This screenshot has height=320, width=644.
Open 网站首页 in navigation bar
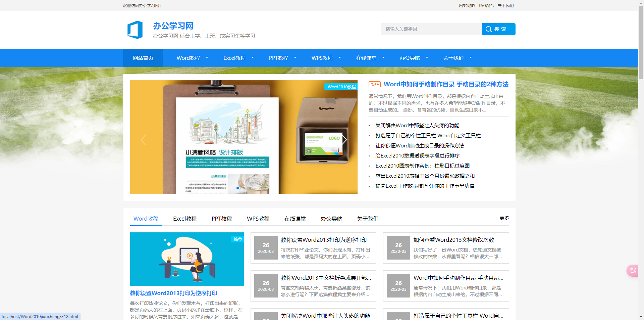point(143,58)
